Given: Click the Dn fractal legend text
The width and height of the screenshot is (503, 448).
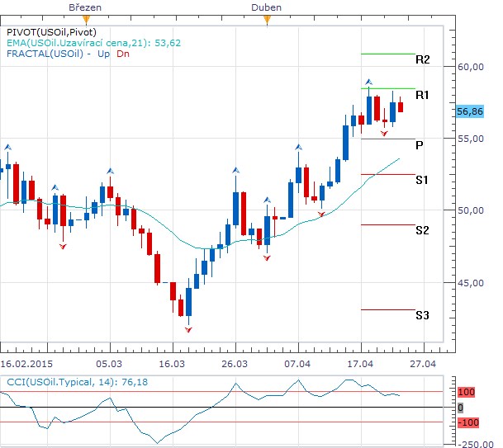Looking at the screenshot, I should click(123, 54).
